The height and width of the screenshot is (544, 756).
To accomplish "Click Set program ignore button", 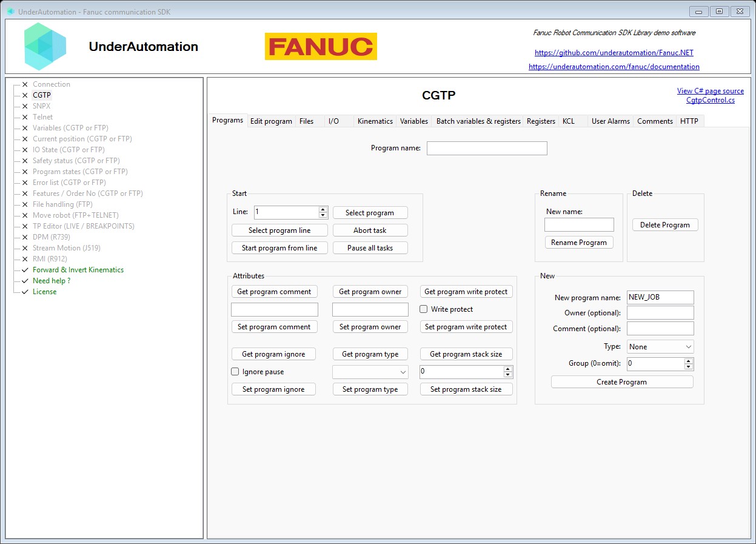I will (273, 389).
